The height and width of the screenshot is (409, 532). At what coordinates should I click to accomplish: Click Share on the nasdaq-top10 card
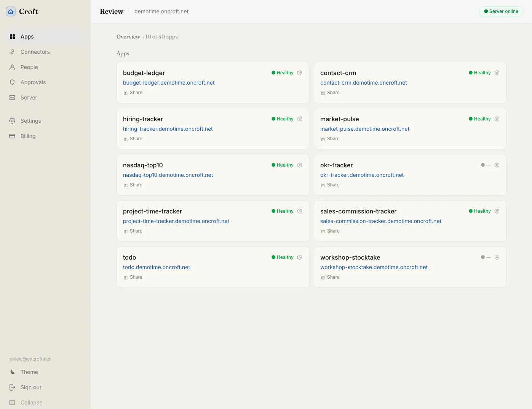coord(133,185)
